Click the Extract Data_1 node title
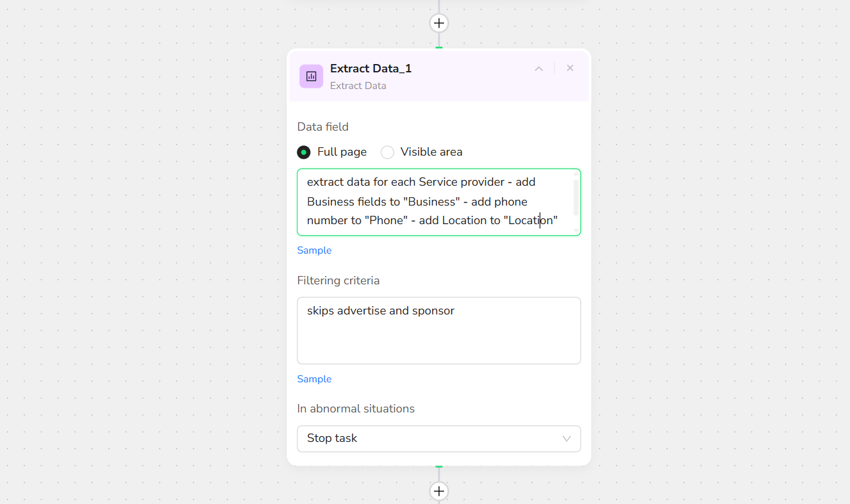850x504 pixels. [x=371, y=69]
